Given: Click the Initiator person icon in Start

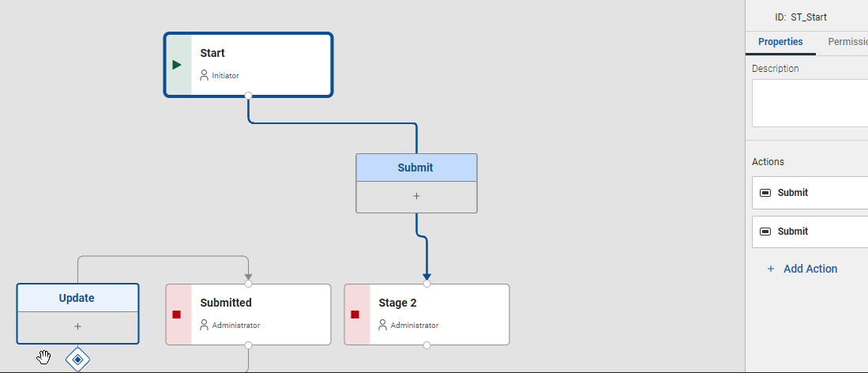Looking at the screenshot, I should point(205,75).
